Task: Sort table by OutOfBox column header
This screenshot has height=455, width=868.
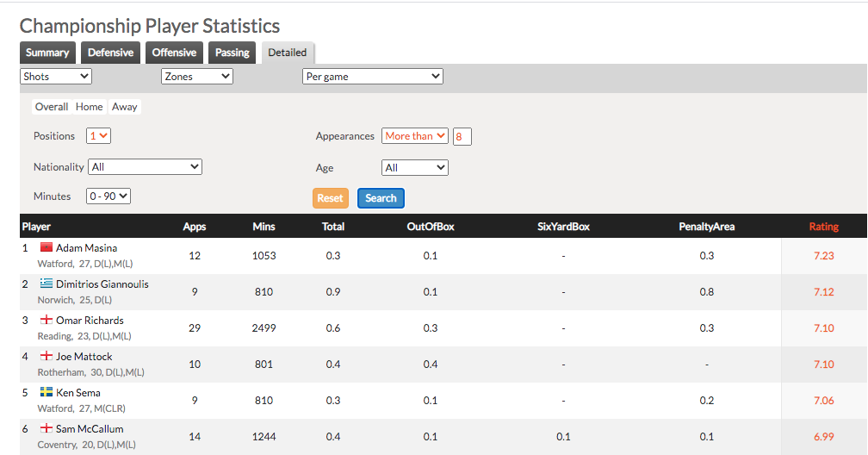Action: (x=431, y=227)
